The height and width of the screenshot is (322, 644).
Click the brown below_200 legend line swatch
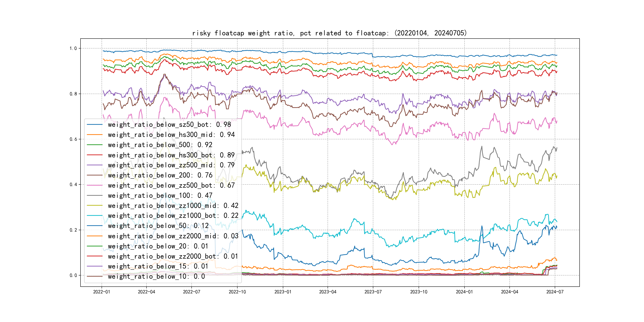click(94, 175)
